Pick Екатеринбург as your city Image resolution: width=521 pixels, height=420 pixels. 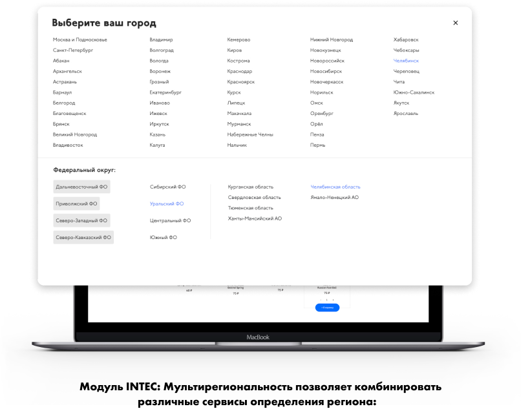(x=165, y=92)
